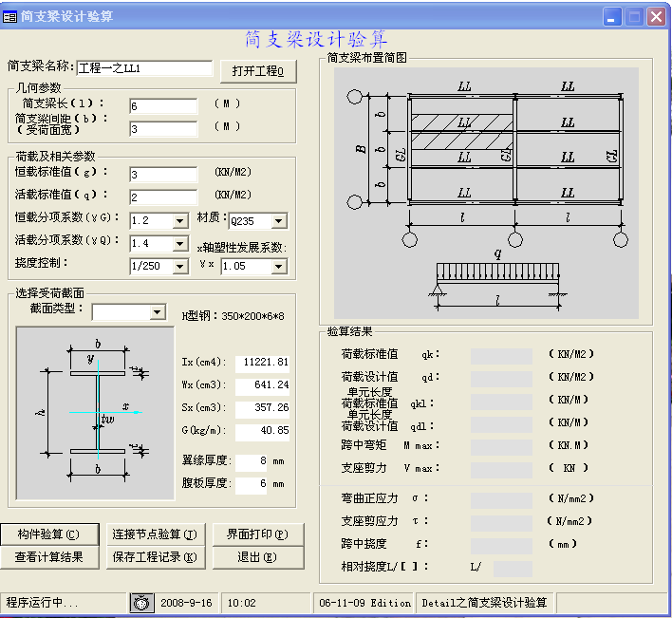This screenshot has height=618, width=672.
Task: Click the clock icon in status bar
Action: coord(141,603)
